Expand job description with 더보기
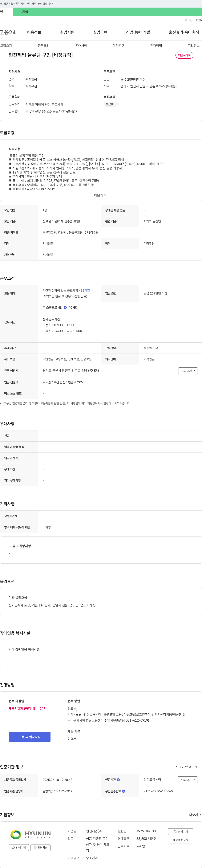 coord(100,195)
